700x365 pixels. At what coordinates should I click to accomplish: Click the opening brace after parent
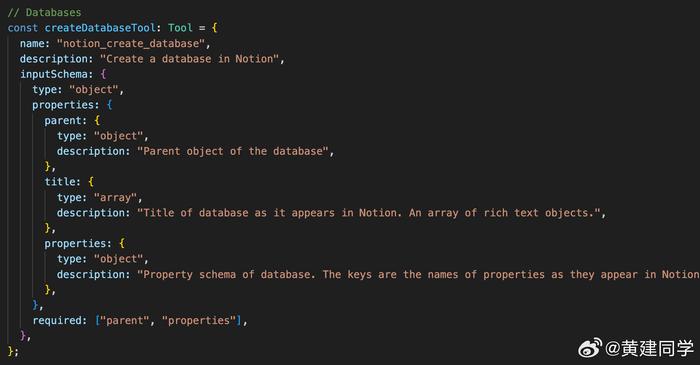97,120
